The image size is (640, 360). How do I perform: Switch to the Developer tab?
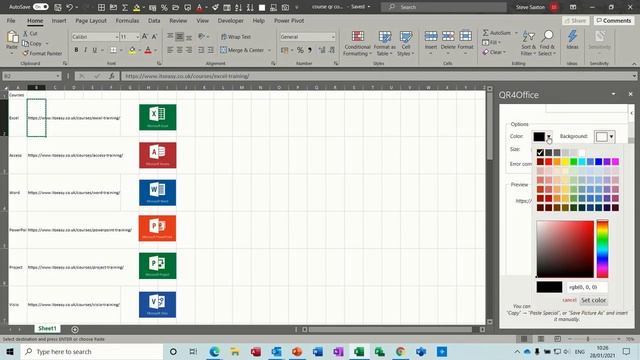pyautogui.click(x=231, y=20)
